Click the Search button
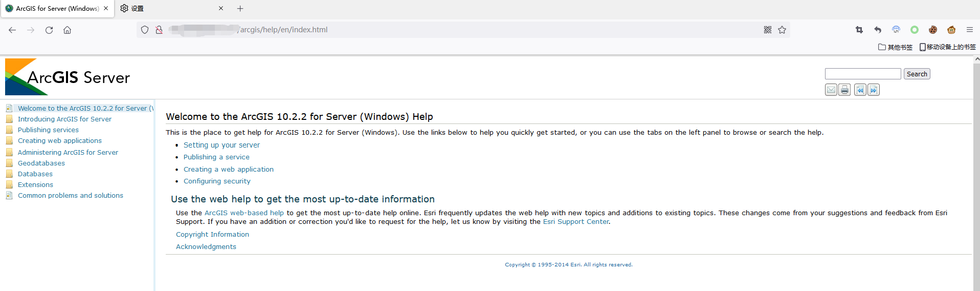980x291 pixels. [917, 74]
